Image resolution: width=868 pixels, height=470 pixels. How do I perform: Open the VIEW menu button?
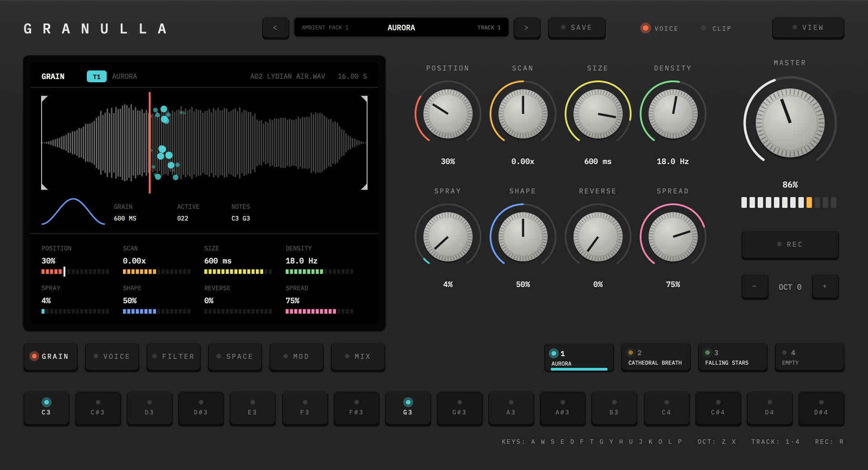[x=808, y=28]
